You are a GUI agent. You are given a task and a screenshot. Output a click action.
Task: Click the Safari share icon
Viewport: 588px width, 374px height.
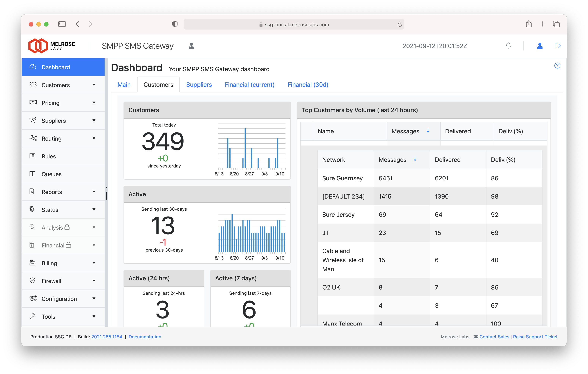pyautogui.click(x=529, y=24)
